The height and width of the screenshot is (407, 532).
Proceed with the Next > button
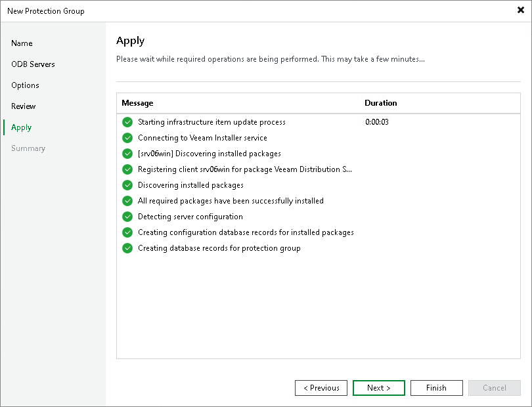tap(379, 388)
